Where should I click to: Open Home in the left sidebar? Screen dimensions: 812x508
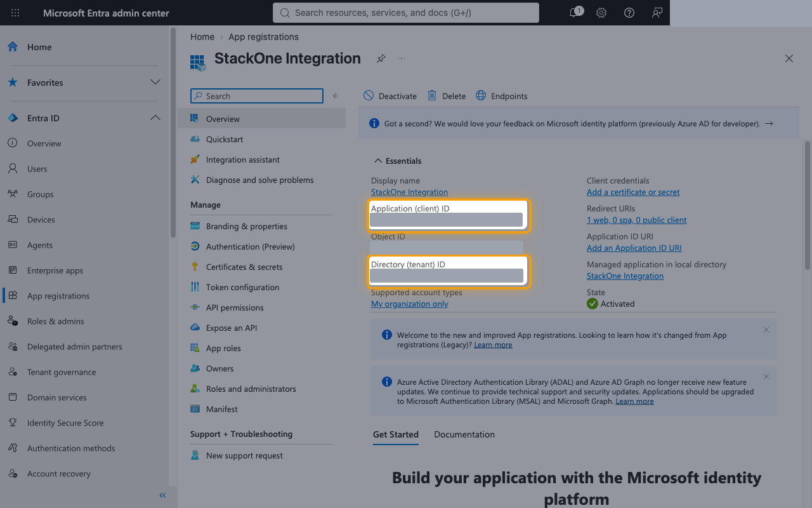pos(39,47)
